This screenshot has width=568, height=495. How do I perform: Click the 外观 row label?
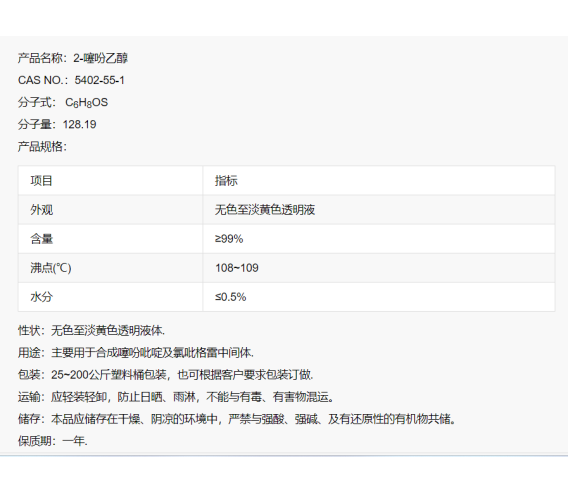(x=42, y=209)
